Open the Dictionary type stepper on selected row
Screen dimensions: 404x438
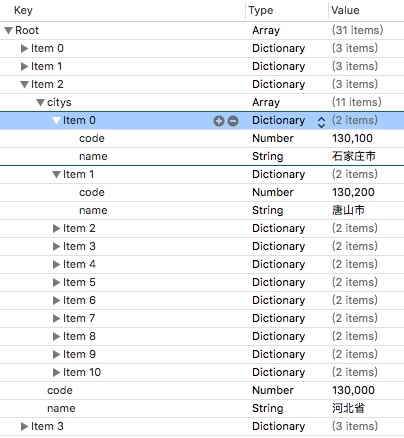(x=321, y=122)
